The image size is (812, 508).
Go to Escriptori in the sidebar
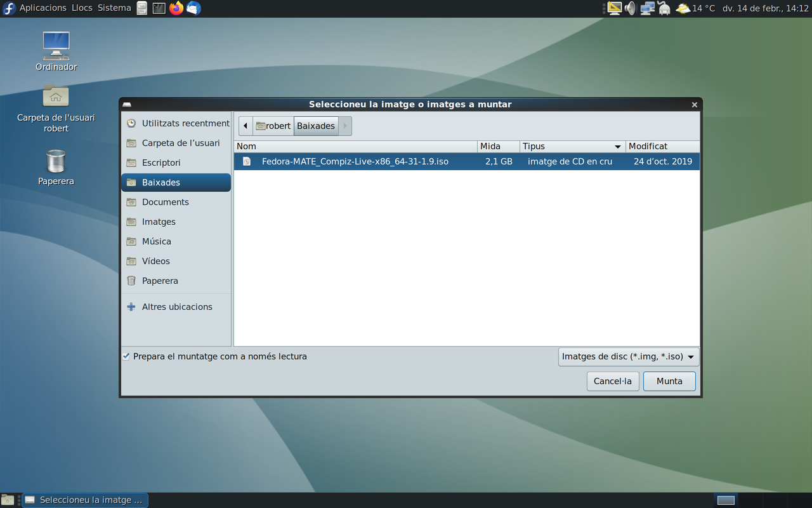pos(176,163)
